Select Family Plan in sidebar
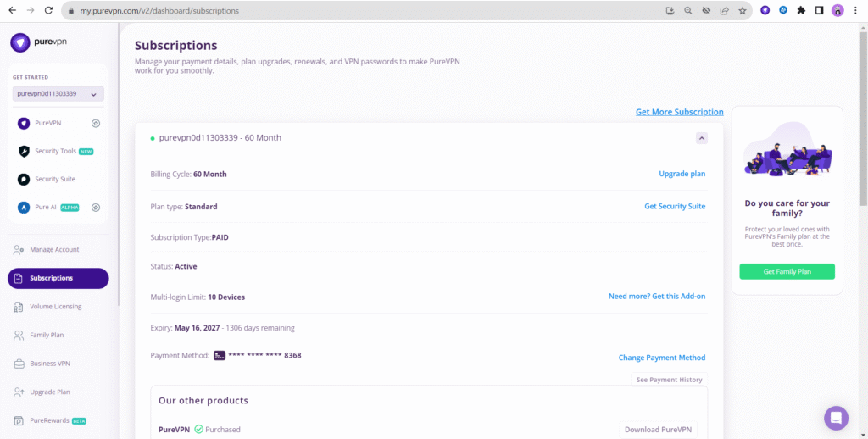The height and width of the screenshot is (439, 868). 46,336
